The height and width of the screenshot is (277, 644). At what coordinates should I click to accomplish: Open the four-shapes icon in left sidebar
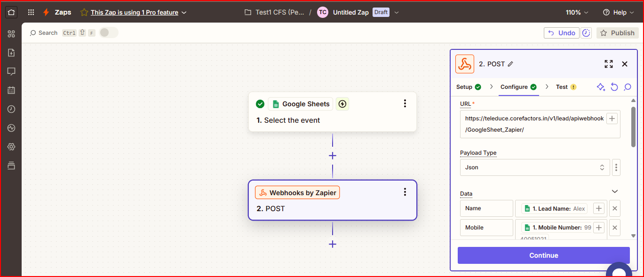tap(11, 34)
